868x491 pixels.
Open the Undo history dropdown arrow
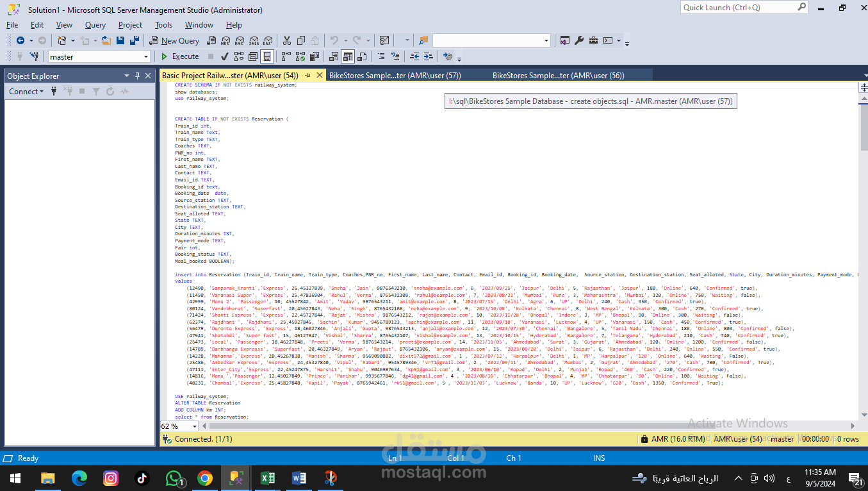[346, 40]
